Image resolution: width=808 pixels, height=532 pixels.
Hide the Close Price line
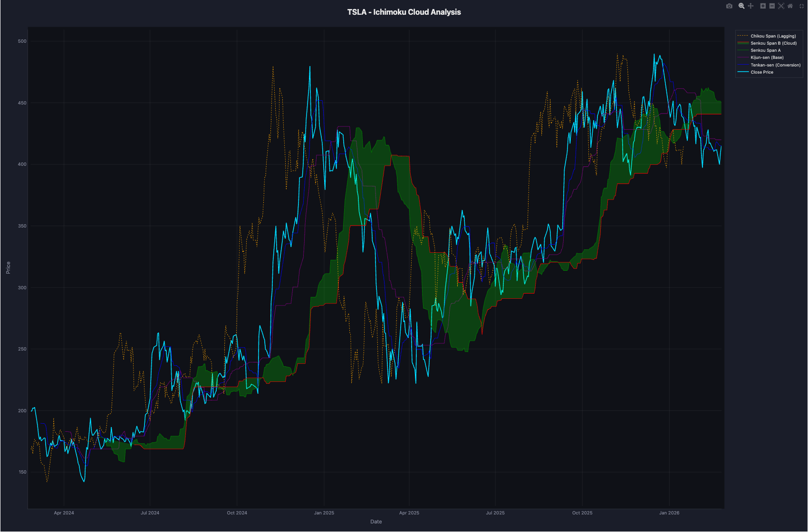coord(761,72)
